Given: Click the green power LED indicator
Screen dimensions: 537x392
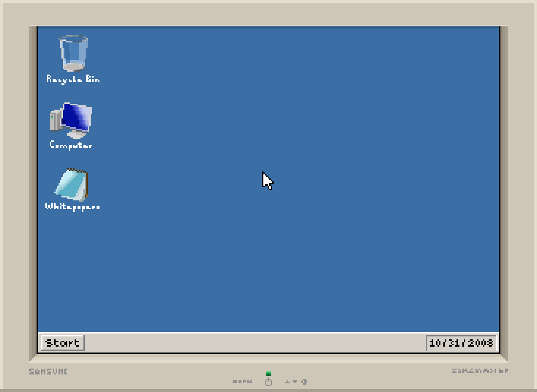Looking at the screenshot, I should click(x=268, y=373).
